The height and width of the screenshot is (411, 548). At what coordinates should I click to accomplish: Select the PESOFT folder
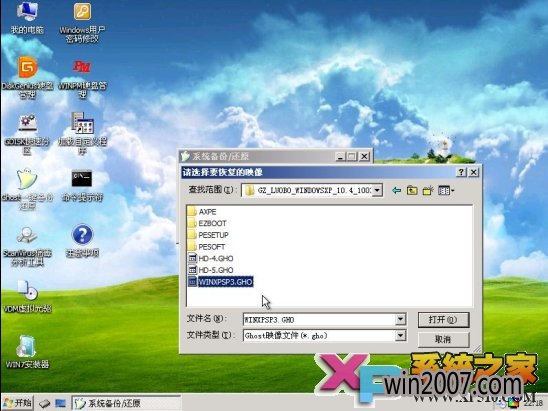(x=206, y=247)
